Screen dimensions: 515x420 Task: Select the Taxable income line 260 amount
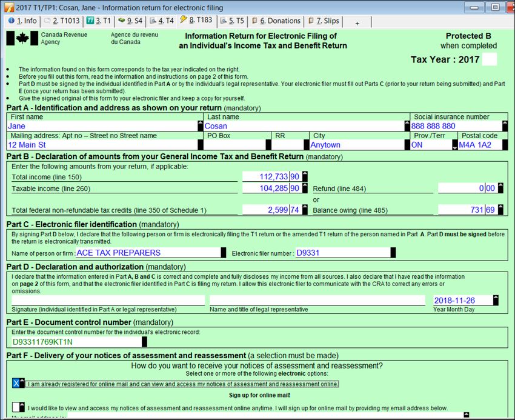click(271, 188)
